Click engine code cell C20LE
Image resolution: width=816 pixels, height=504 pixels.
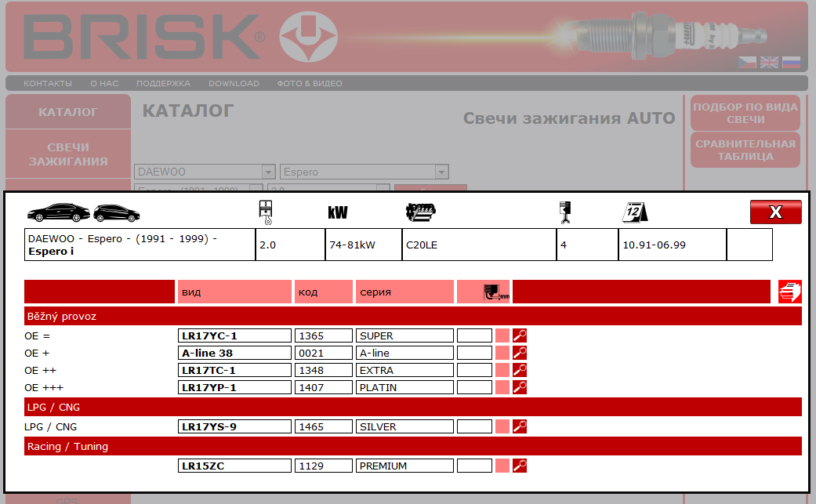479,245
